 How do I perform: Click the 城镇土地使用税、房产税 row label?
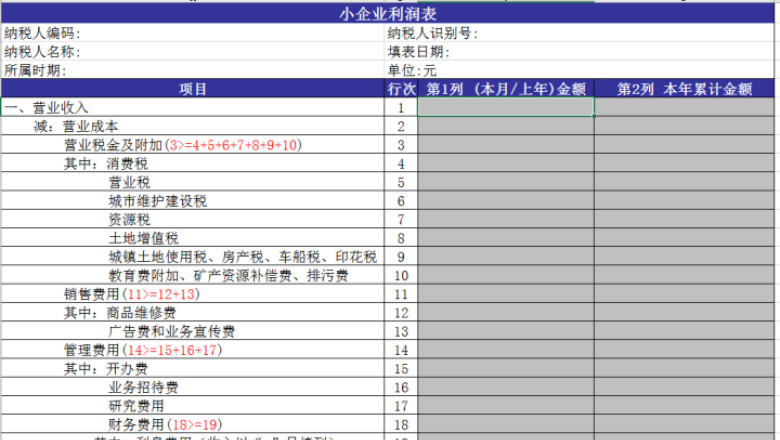(193, 257)
